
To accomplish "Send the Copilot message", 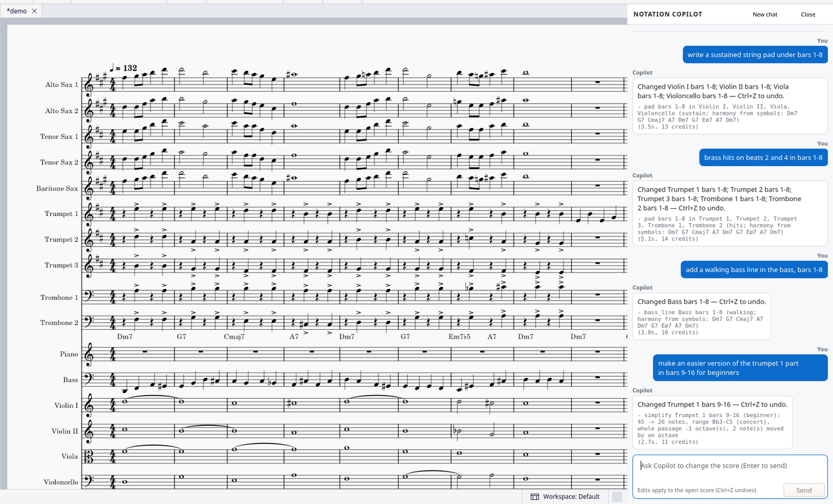I will click(x=804, y=490).
